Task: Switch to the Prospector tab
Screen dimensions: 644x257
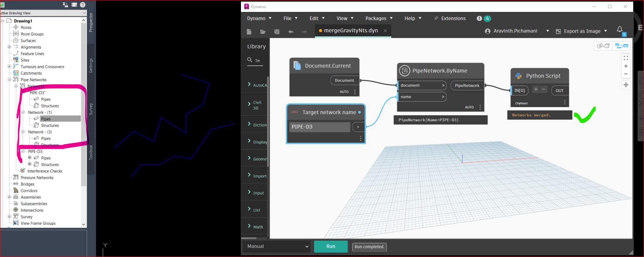Action: click(x=91, y=22)
